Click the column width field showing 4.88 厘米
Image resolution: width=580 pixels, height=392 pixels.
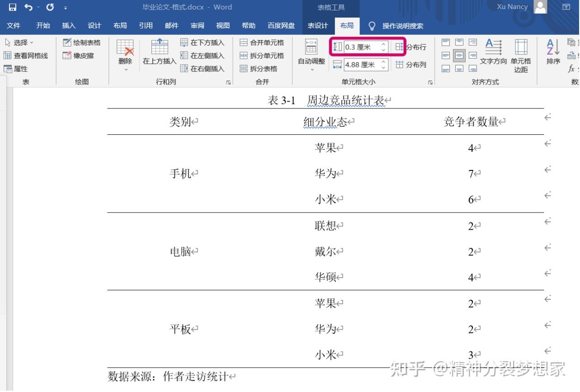(x=362, y=65)
